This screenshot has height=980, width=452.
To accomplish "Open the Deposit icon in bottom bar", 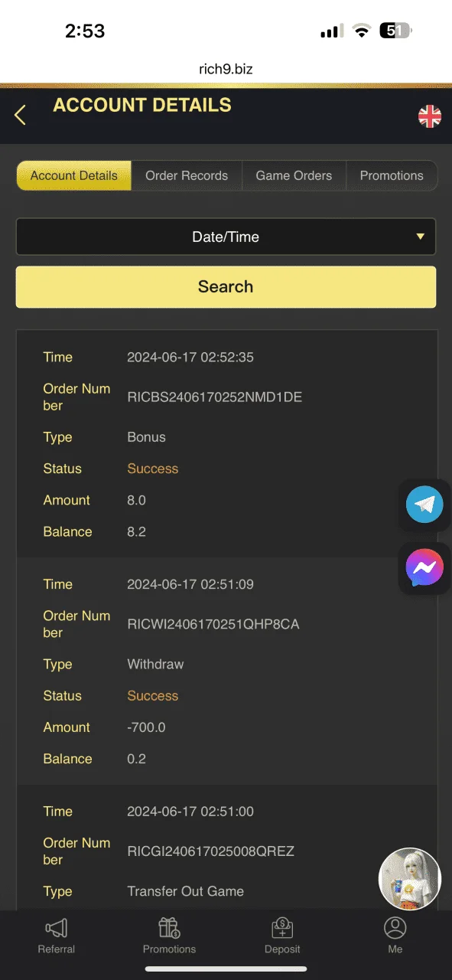I will click(x=282, y=928).
